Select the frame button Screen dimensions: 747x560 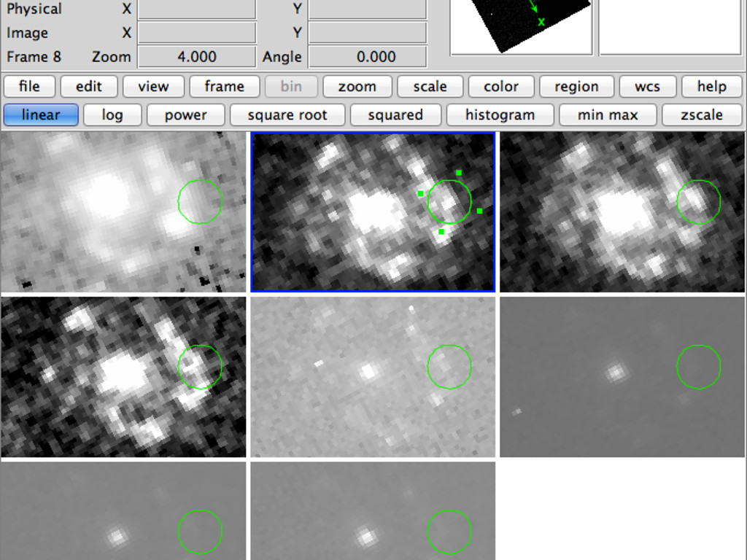[225, 87]
